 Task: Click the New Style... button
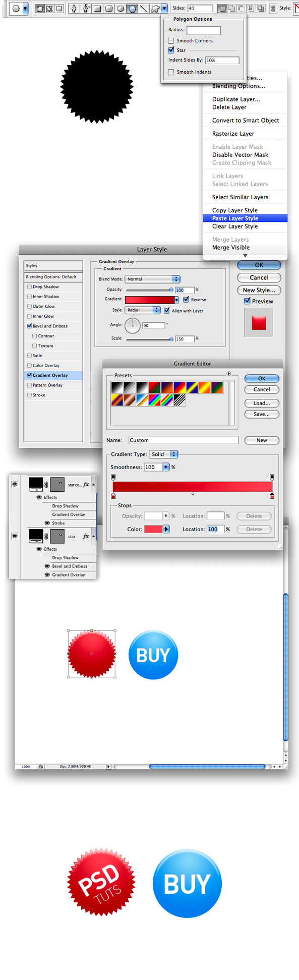point(259,290)
